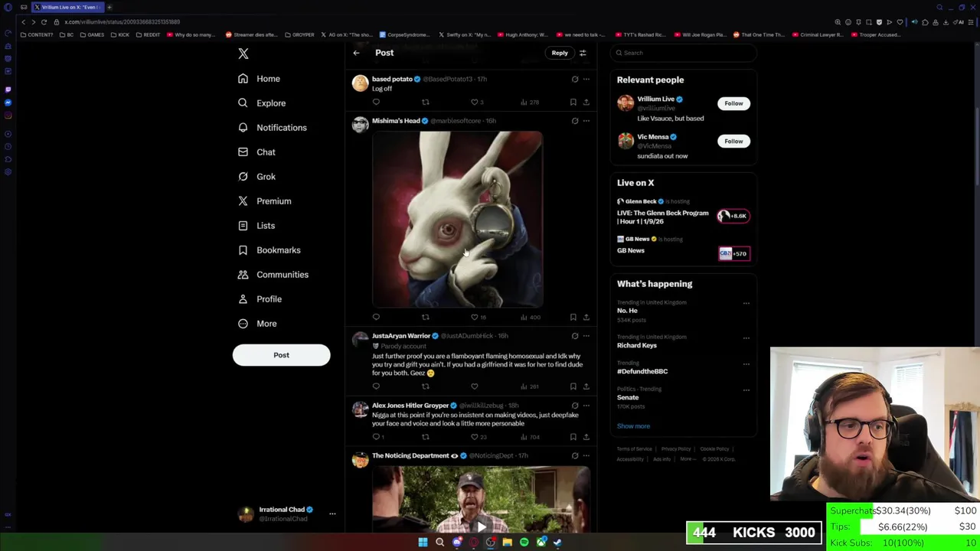Open options for Richard Keys trend
Screen dimensions: 980x551
(x=746, y=337)
